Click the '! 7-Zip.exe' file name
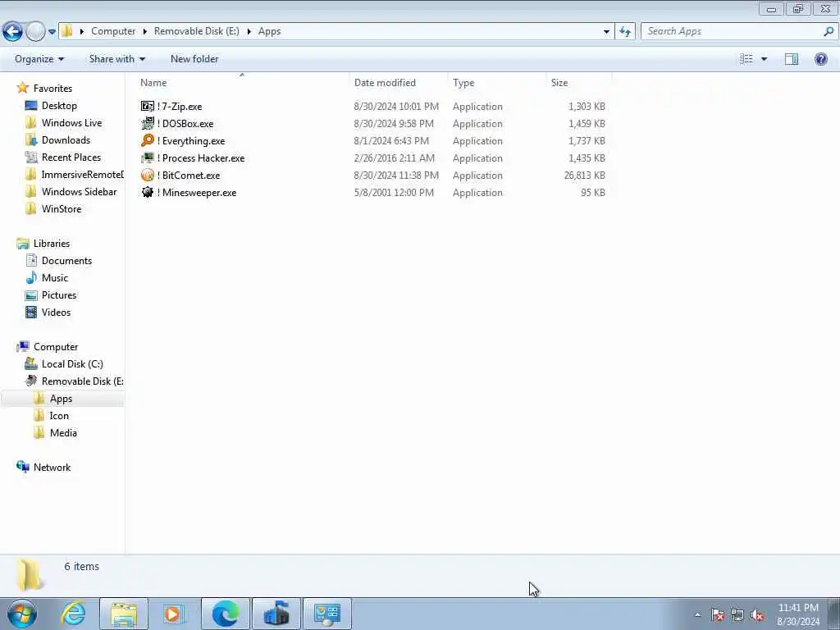 tap(180, 107)
